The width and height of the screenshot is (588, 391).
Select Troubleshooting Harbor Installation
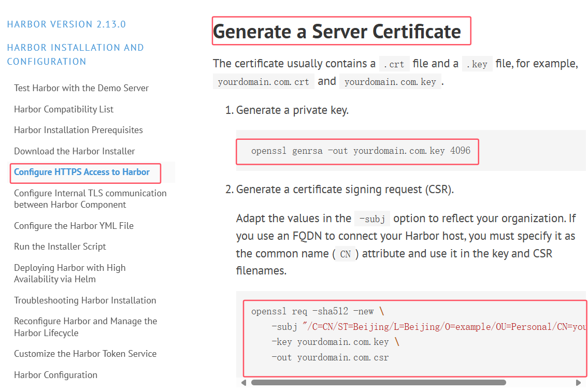(x=85, y=300)
